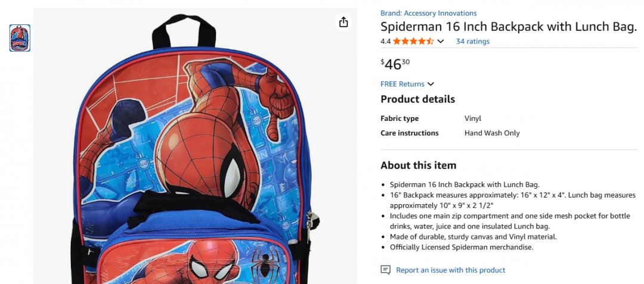Open the 34 ratings link
Image resolution: width=644 pixels, height=284 pixels.
pos(472,42)
